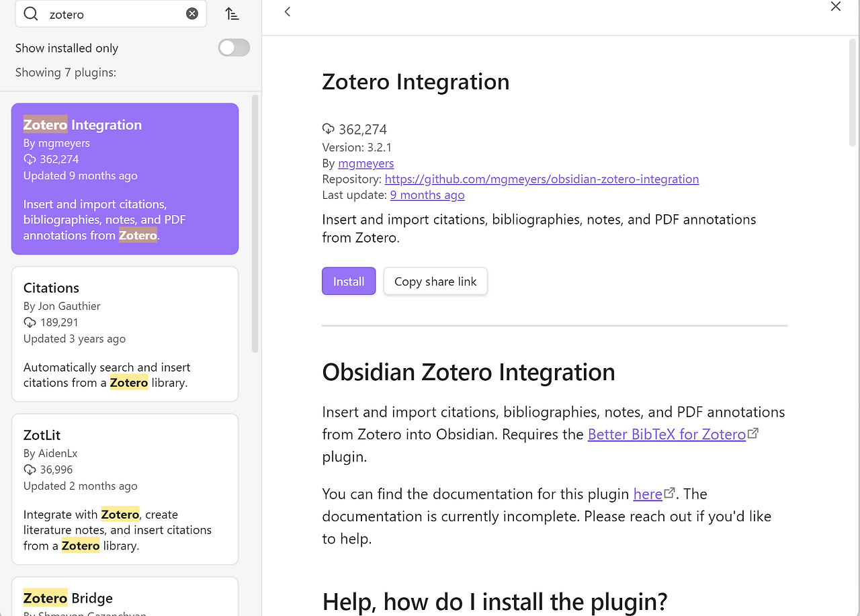
Task: Click the download count icon in details pane
Action: coord(329,129)
